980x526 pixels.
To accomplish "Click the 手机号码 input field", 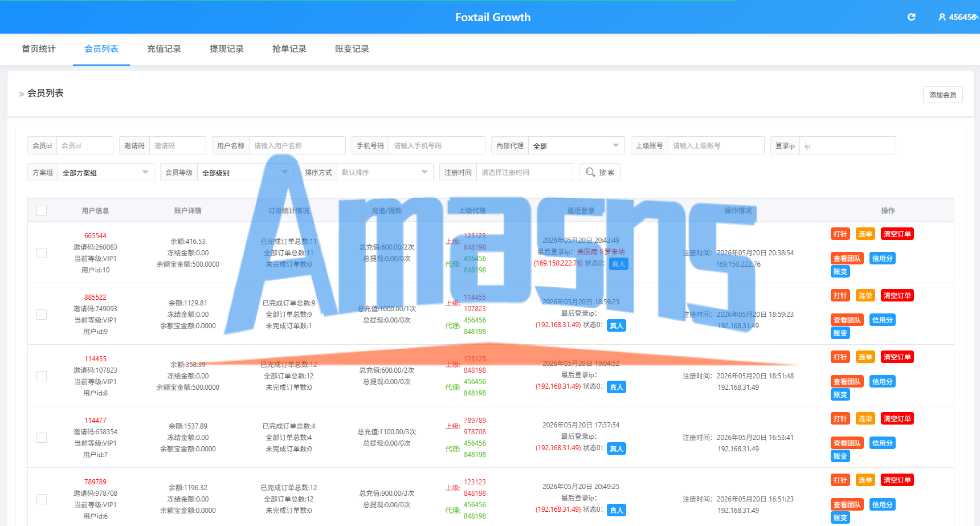I will coord(436,145).
